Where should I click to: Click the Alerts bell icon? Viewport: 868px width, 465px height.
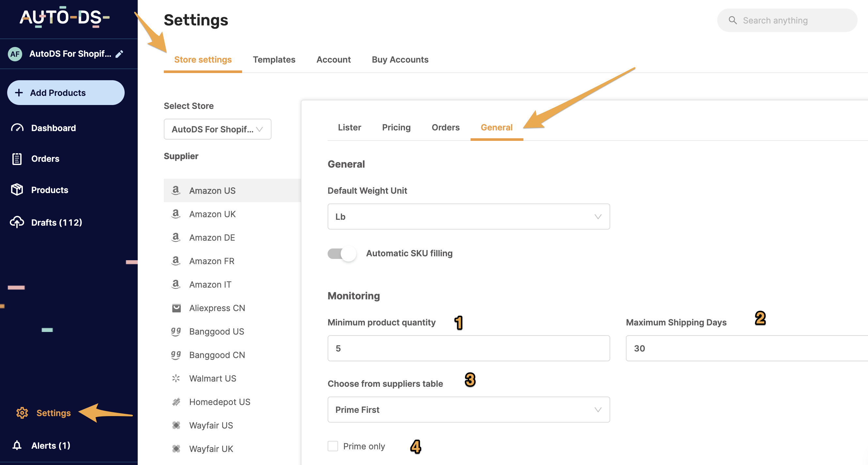click(17, 445)
